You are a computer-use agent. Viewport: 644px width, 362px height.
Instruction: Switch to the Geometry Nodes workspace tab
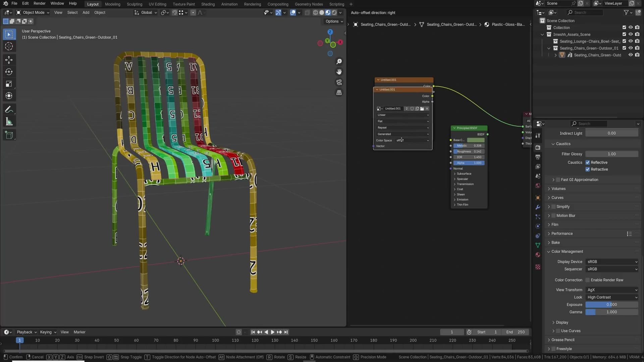pos(309,4)
